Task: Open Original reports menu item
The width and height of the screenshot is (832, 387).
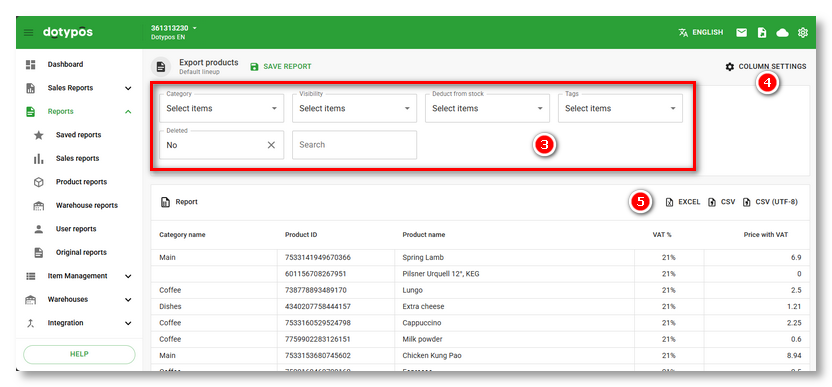Action: (x=81, y=252)
